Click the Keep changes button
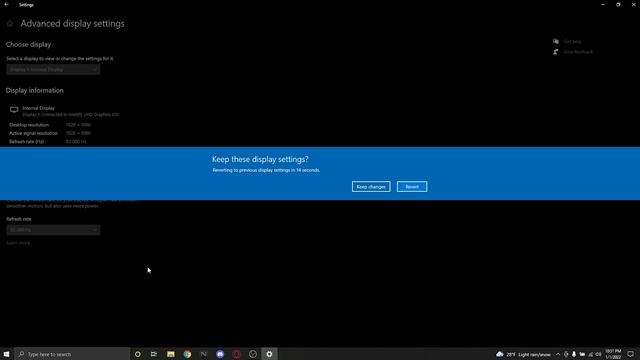This screenshot has height=360, width=640. coord(371,187)
